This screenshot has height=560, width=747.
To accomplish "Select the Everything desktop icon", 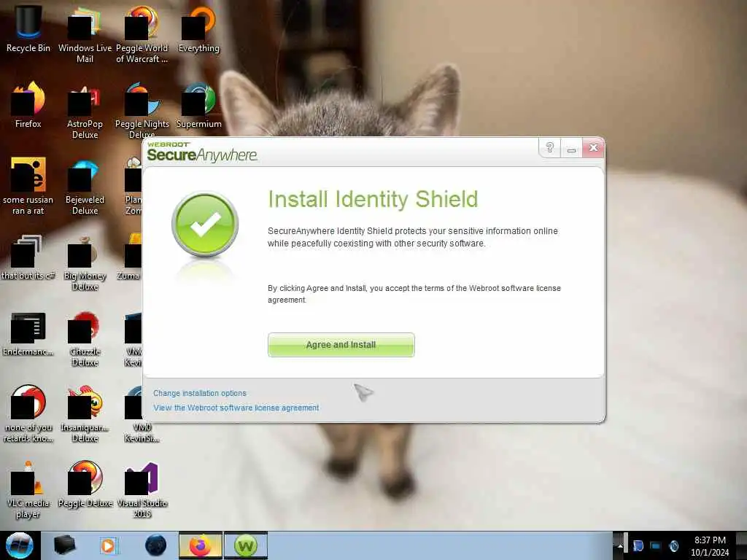I will coord(198,29).
